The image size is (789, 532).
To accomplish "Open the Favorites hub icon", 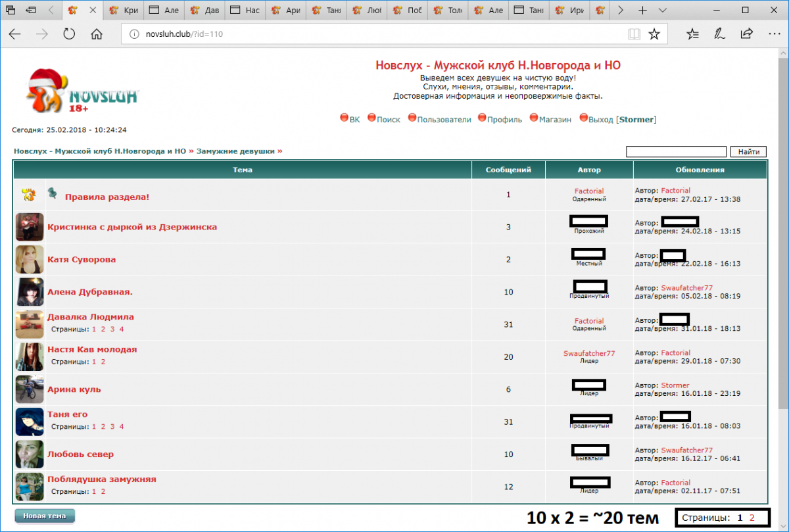I will pyautogui.click(x=692, y=34).
